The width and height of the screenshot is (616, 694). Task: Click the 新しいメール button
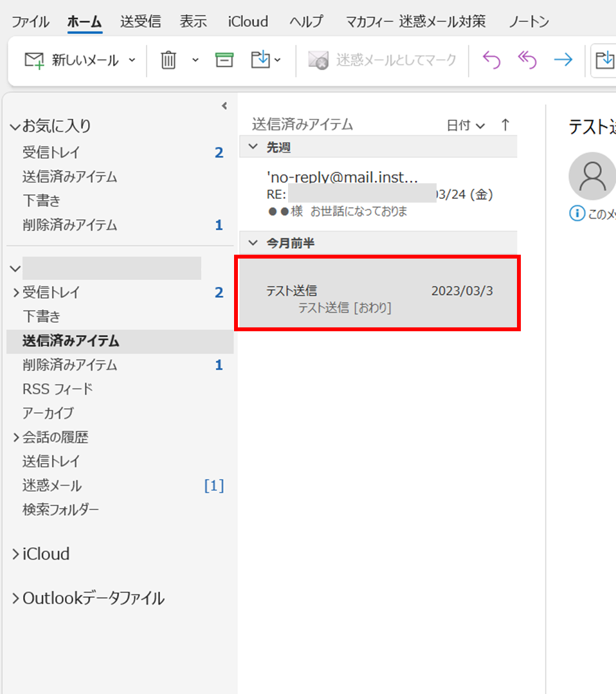(71, 60)
